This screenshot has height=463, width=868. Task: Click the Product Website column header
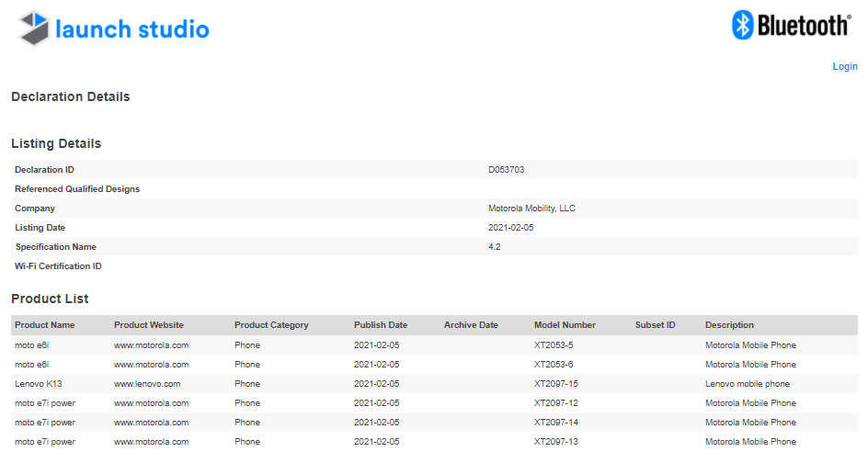pos(149,325)
